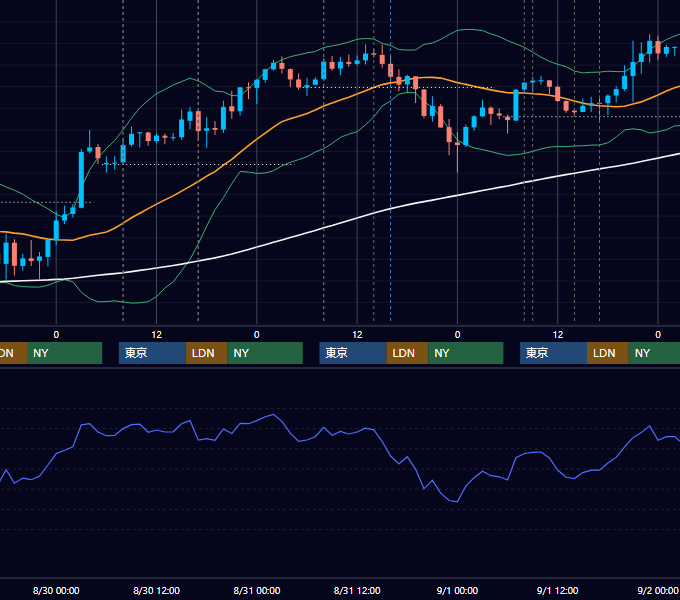Select the 東京 session block on 9/1
The width and height of the screenshot is (680, 600).
553,353
